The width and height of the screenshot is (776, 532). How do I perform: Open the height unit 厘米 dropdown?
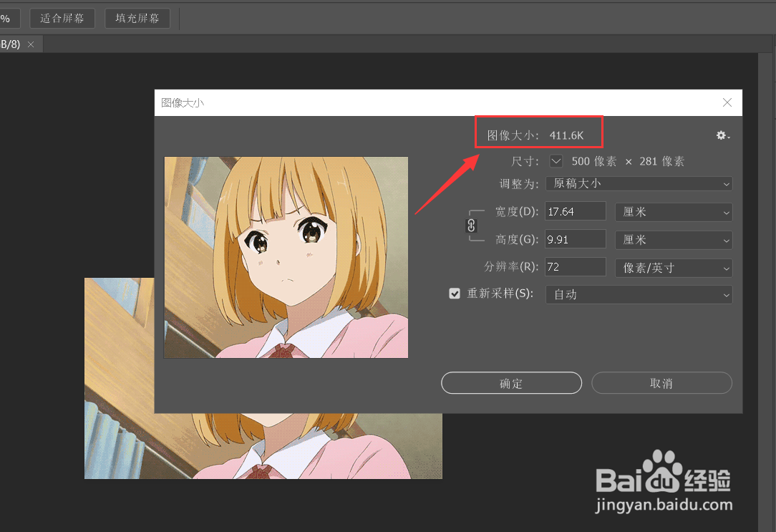(674, 240)
